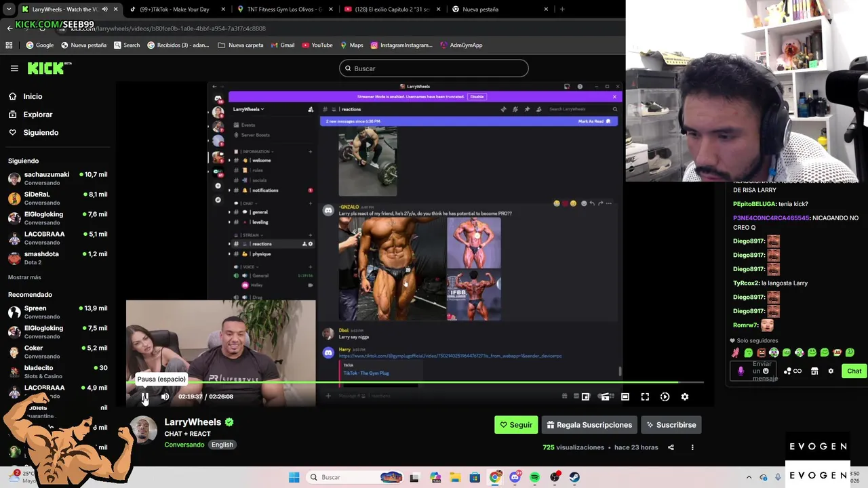868x488 pixels.
Task: Close the LarryWheels browser tab
Action: click(115, 9)
